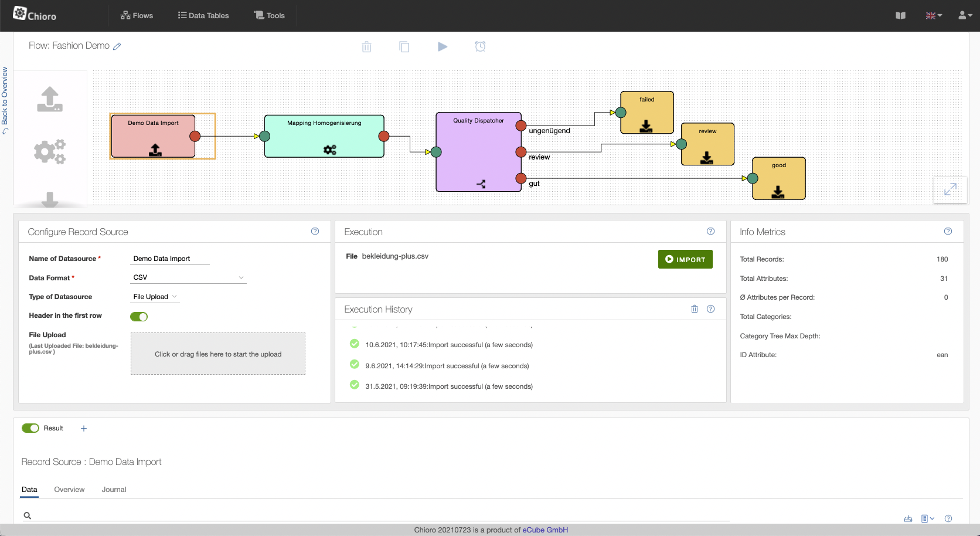The image size is (980, 536).
Task: Click the Total Records value 180
Action: (x=942, y=259)
